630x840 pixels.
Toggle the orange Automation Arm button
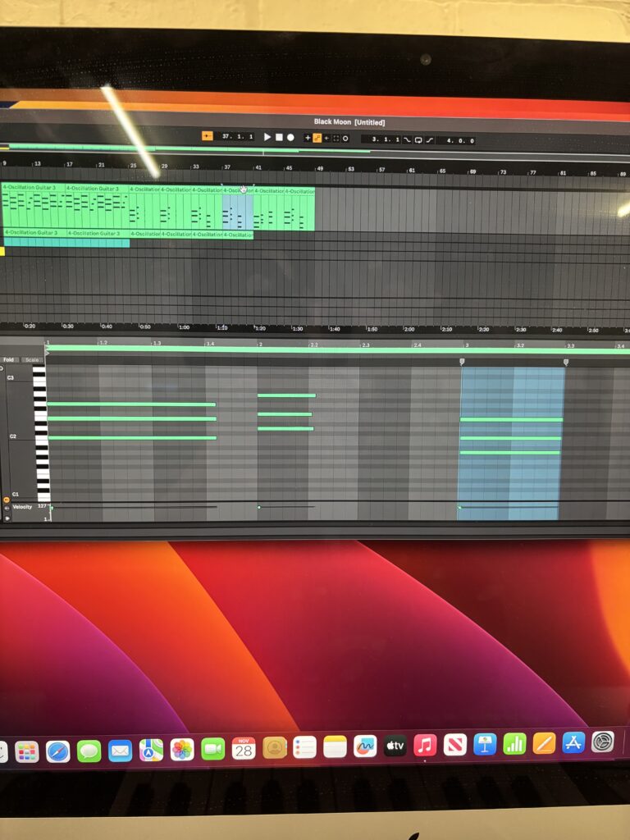(x=317, y=138)
